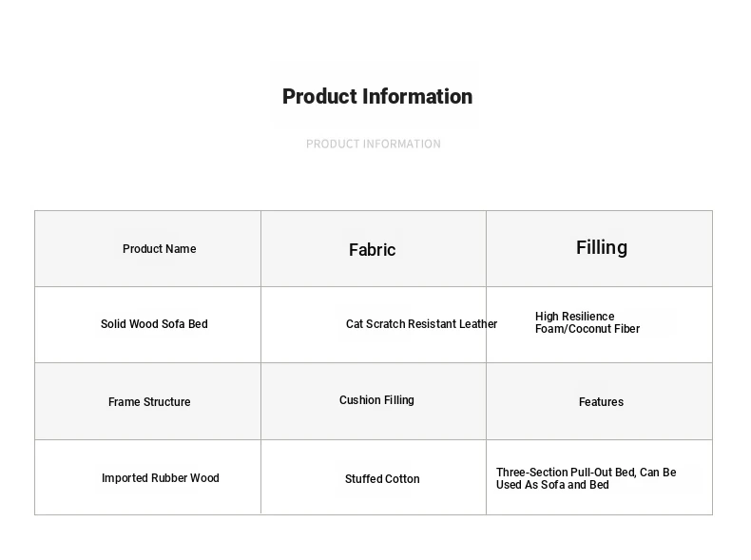The width and height of the screenshot is (751, 560).
Task: Click the Product Information bold heading
Action: [377, 96]
